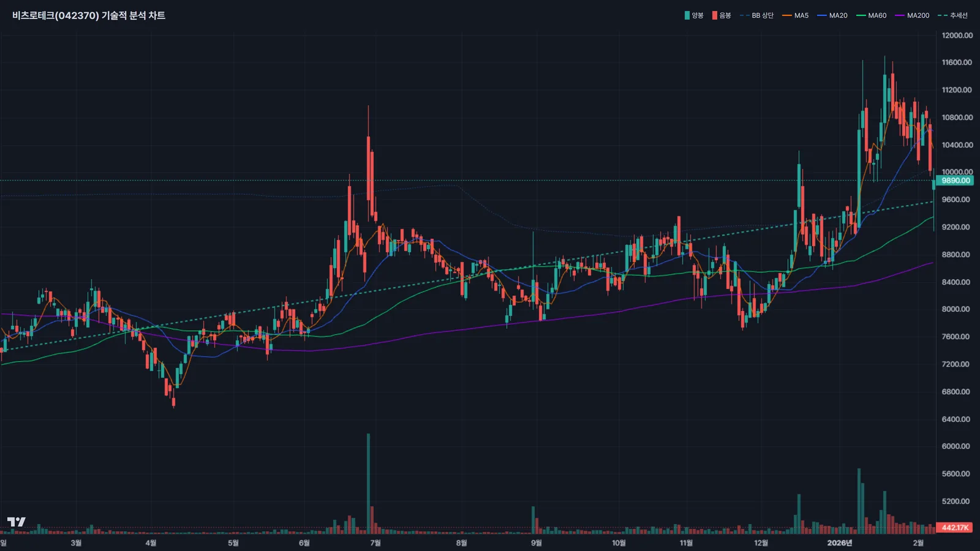
Task: Click the 2026년 label on time axis
Action: [839, 543]
